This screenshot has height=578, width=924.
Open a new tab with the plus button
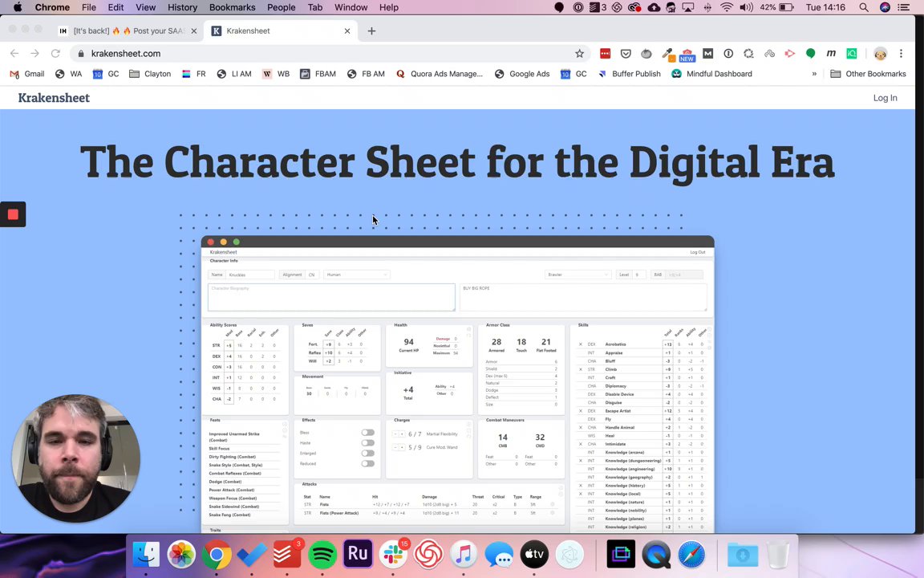[371, 31]
